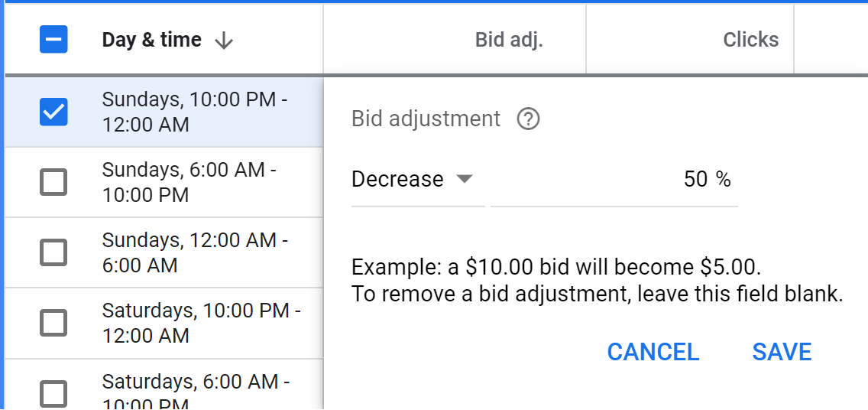868x410 pixels.
Task: Open the Decrease/Increase dropdown
Action: [418, 180]
